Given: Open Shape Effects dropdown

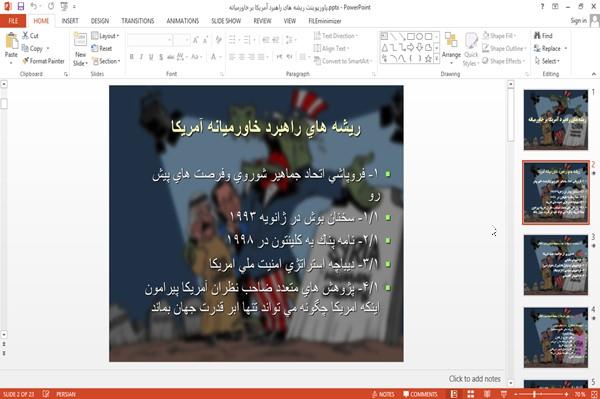Looking at the screenshot, I should pyautogui.click(x=504, y=61).
